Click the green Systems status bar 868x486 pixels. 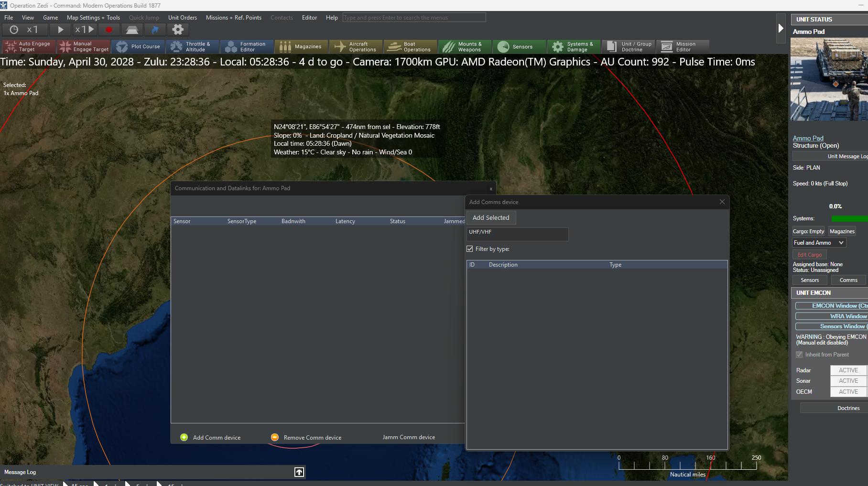point(849,218)
